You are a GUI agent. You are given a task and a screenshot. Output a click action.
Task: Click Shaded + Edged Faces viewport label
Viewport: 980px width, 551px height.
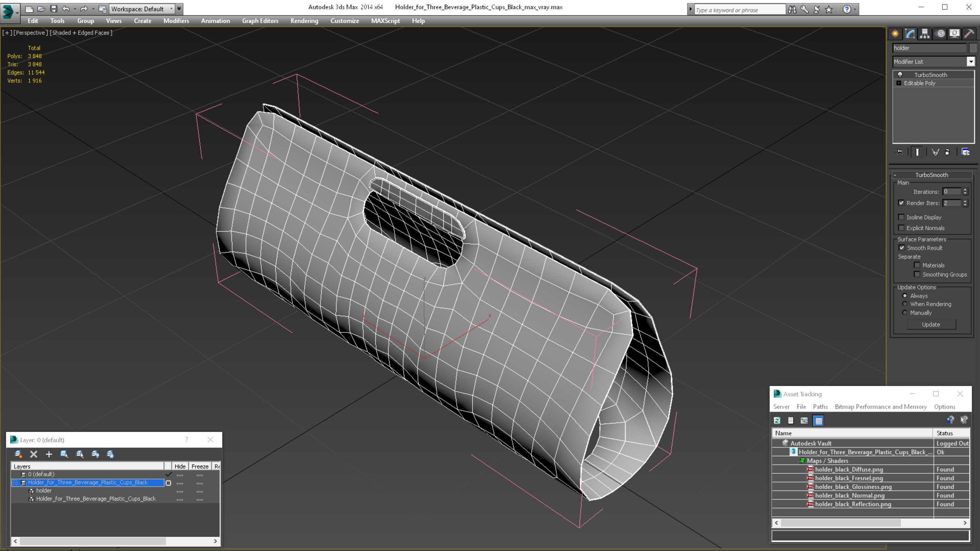click(x=81, y=33)
